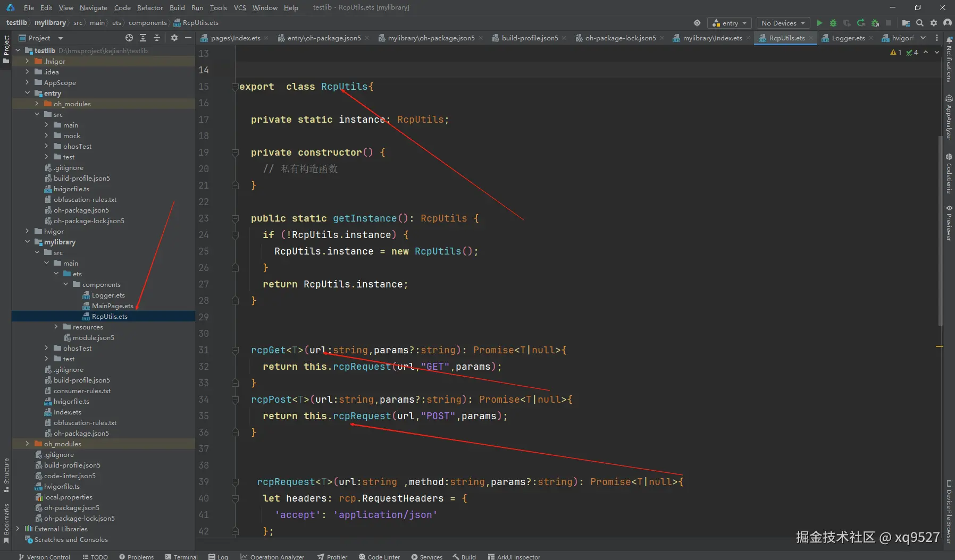This screenshot has width=955, height=560.
Task: Open the Device File Browser panel
Action: (949, 511)
